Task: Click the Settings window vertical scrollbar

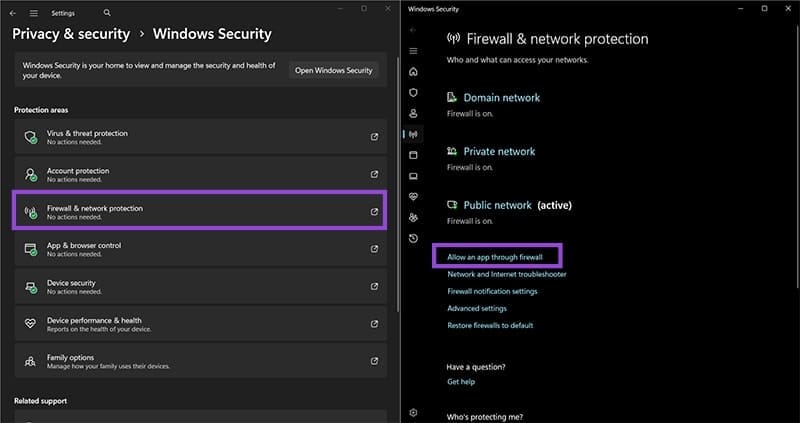Action: click(398, 184)
